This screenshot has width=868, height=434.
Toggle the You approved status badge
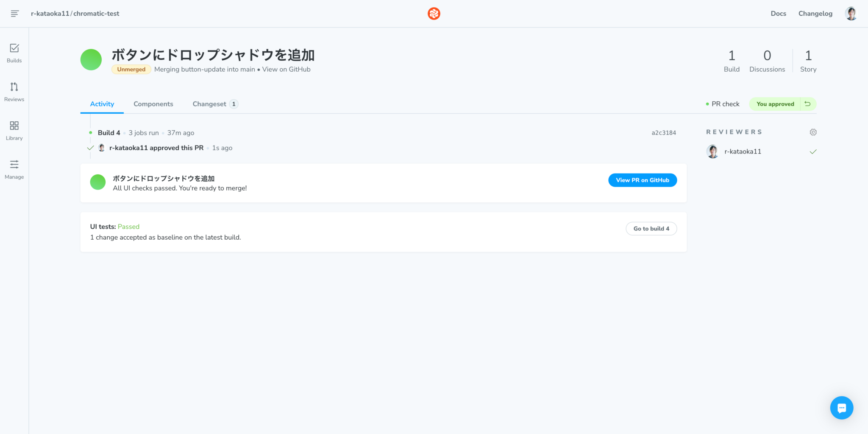pos(775,104)
